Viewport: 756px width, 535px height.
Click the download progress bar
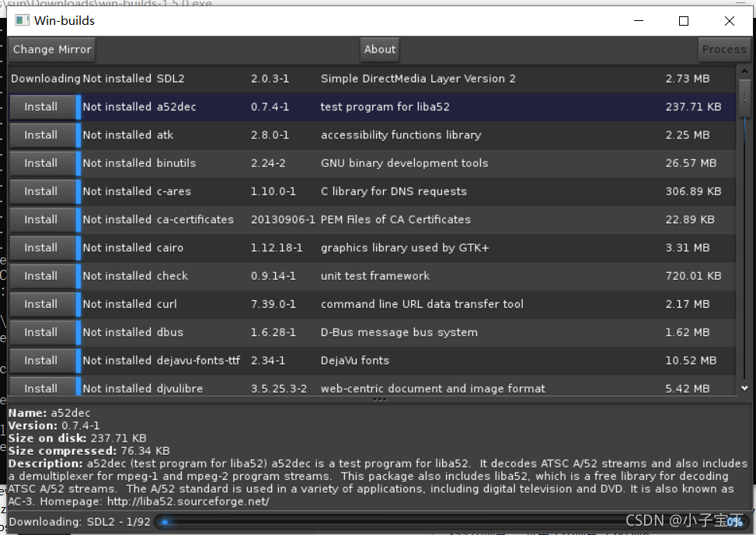[x=451, y=522]
